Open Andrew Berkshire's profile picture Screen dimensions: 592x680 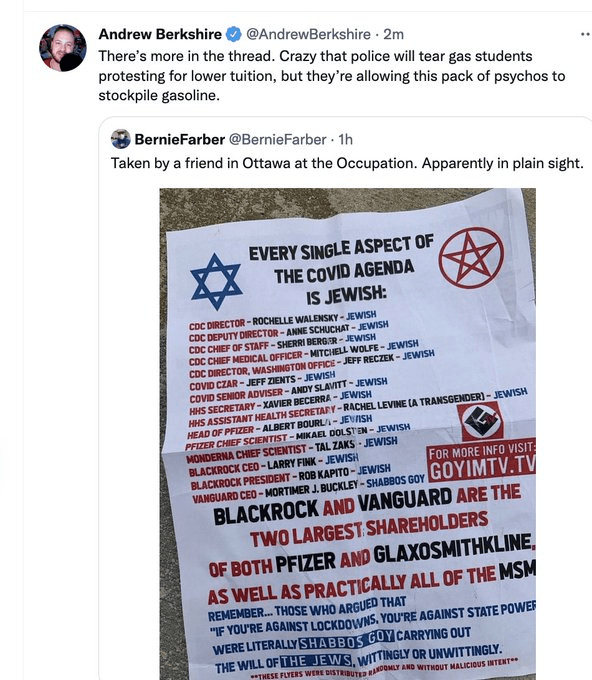(63, 48)
